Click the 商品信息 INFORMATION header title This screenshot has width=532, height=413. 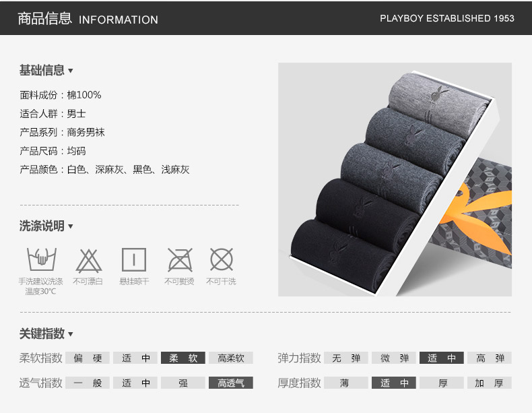[x=88, y=19]
